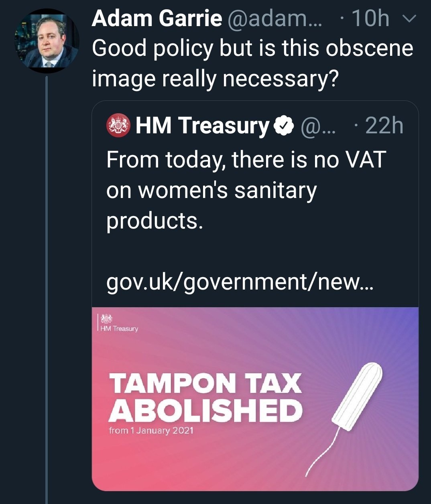Click the 'Good policy but is this obscene' tweet text
The height and width of the screenshot is (504, 431).
coord(252,49)
